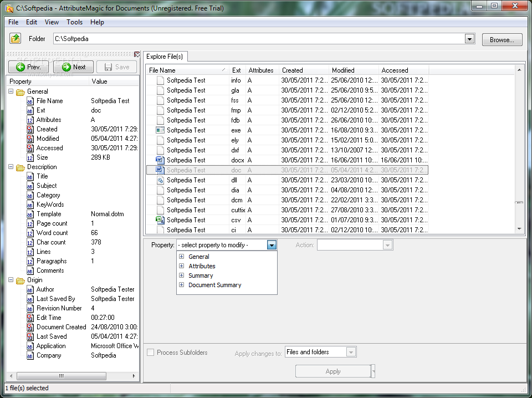Click the date icon beside Accessed property
Viewport: 532px width, 398px height.
point(30,148)
